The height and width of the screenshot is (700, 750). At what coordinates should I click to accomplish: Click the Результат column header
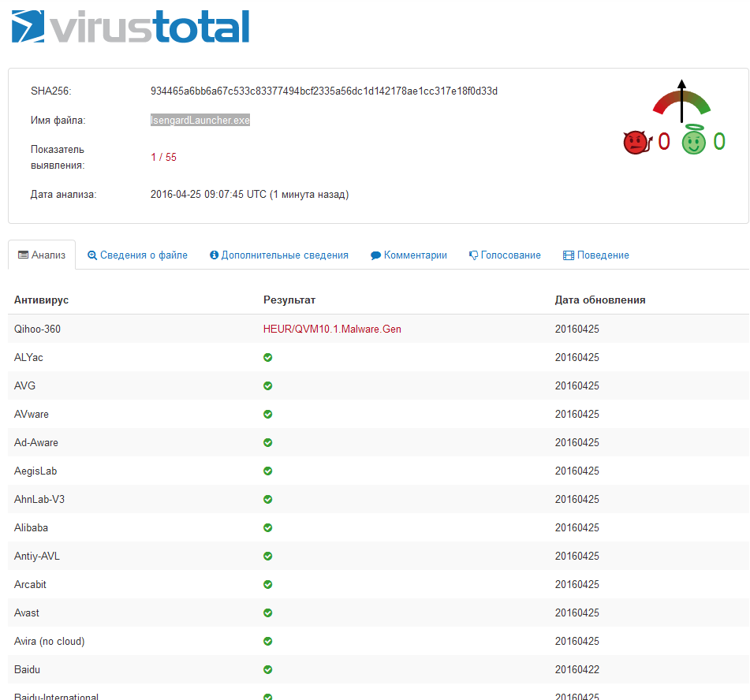coord(289,300)
